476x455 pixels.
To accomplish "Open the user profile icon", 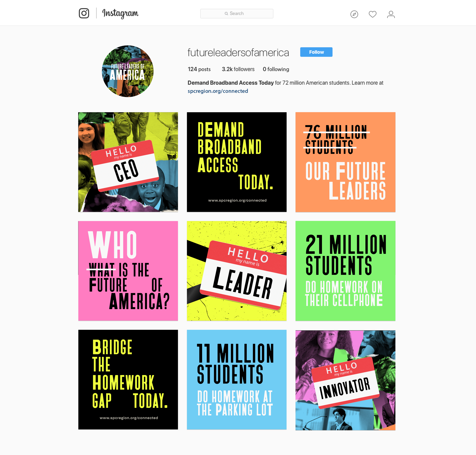I will click(x=391, y=14).
